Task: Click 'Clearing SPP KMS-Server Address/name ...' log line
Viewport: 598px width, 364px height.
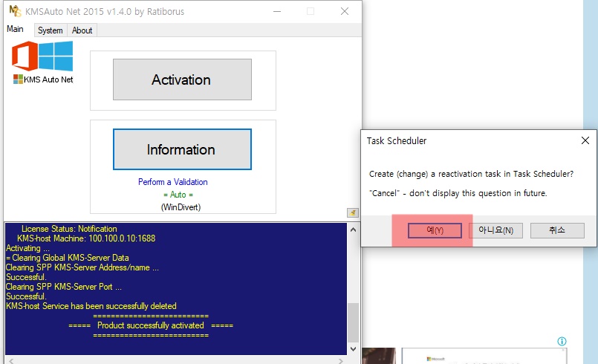Action: tap(82, 267)
